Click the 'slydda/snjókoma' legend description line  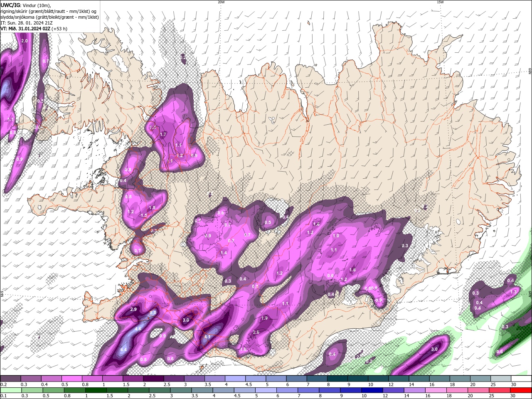click(x=49, y=17)
